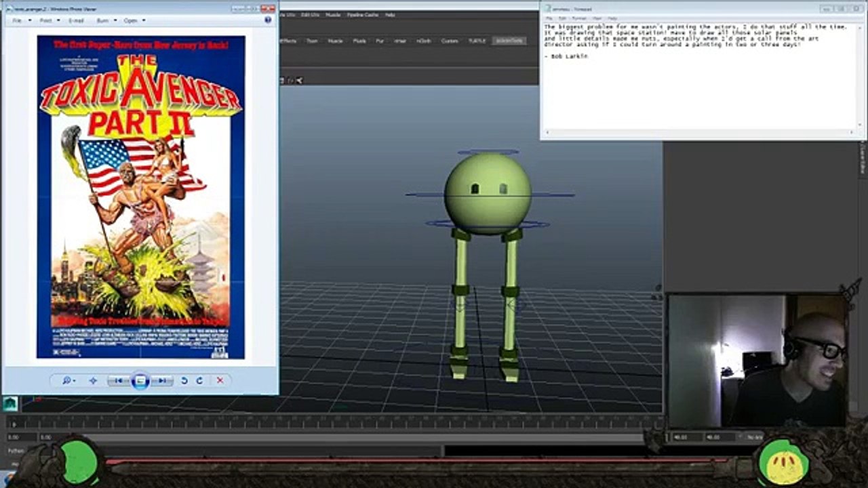Open the File menu in Notepad
Viewport: 868px width, 488px height.
click(549, 18)
